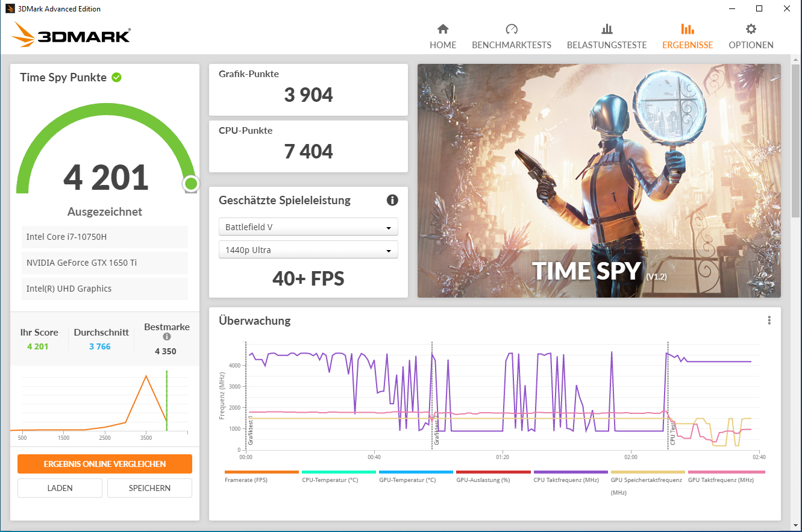This screenshot has height=532, width=802.
Task: Open the Battlefield V game dropdown
Action: pyautogui.click(x=308, y=227)
